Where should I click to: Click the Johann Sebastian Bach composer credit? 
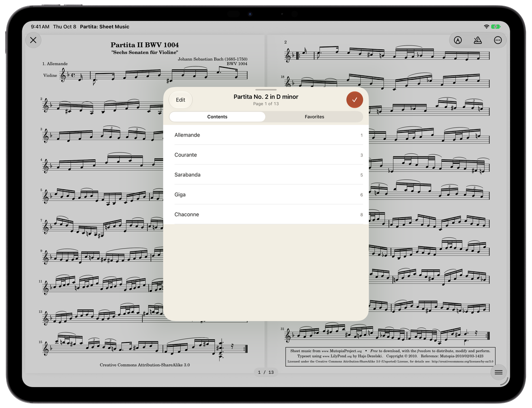pos(212,59)
